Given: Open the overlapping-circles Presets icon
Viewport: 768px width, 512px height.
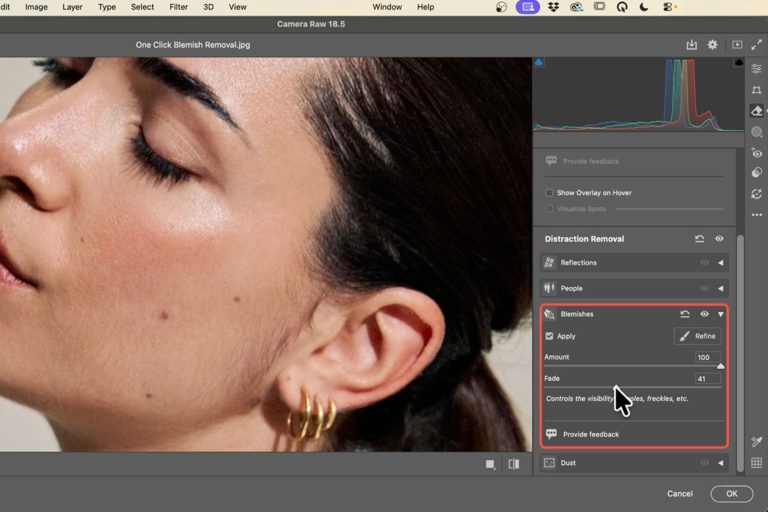Looking at the screenshot, I should [757, 172].
